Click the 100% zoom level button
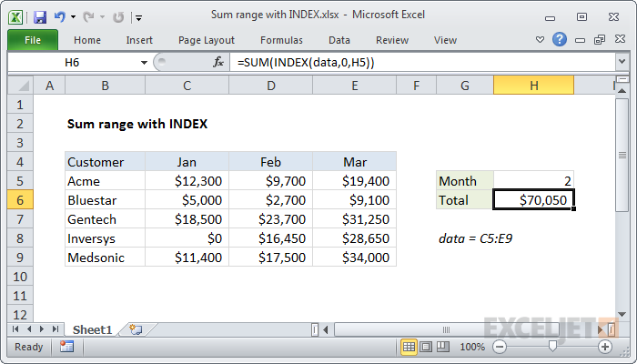Screen dimensions: 637x364 [471, 347]
